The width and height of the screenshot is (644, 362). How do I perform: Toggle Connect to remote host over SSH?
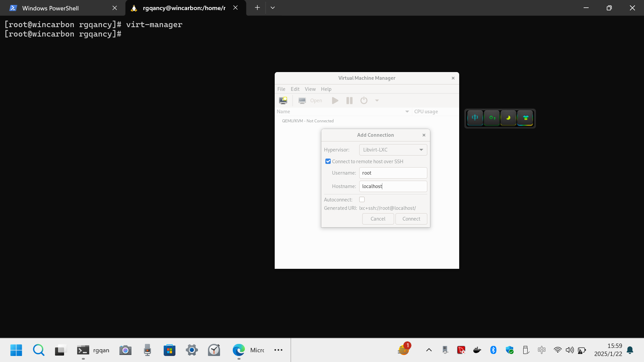point(328,161)
